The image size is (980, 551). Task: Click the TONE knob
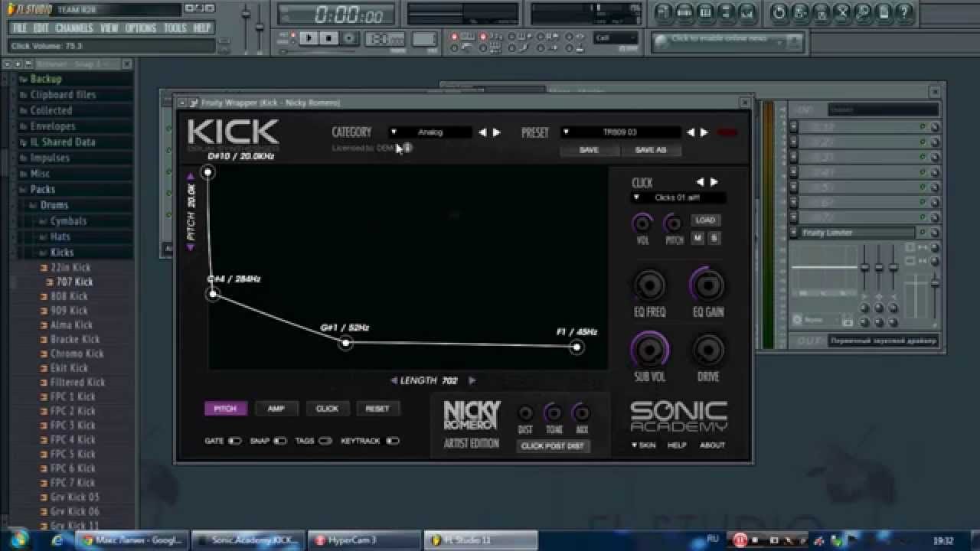coord(554,413)
